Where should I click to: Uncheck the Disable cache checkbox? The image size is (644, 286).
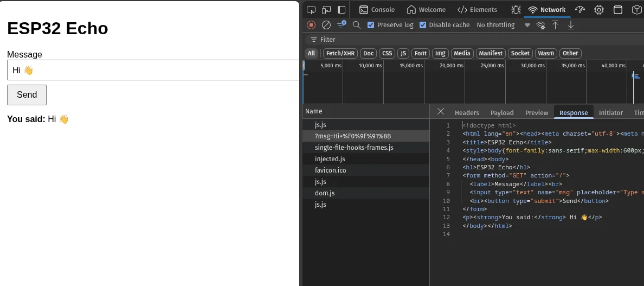pos(423,25)
